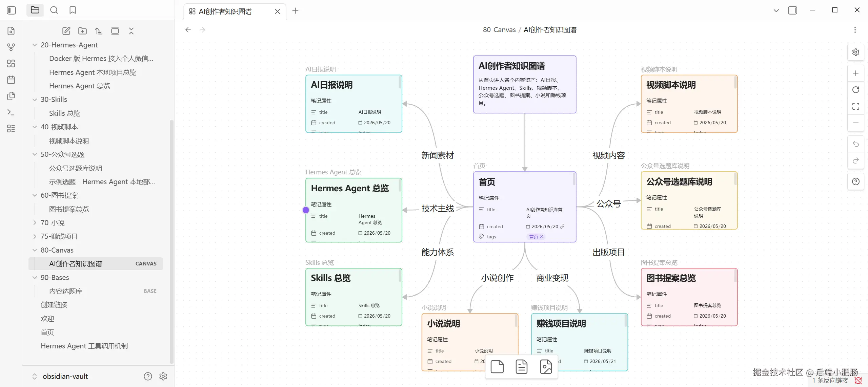Collapse the 90-Bases folder
This screenshot has height=387, width=868.
[35, 278]
